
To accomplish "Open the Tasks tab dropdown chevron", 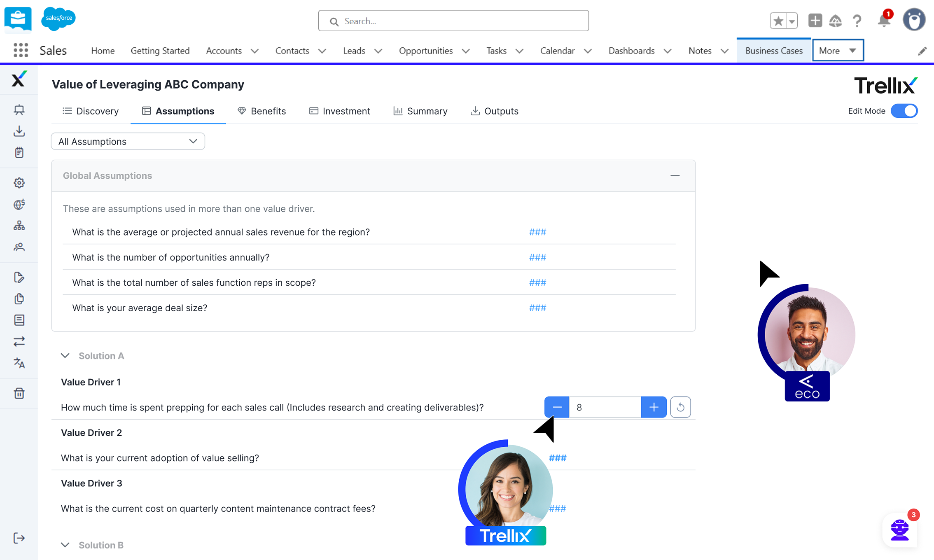I will pos(519,51).
